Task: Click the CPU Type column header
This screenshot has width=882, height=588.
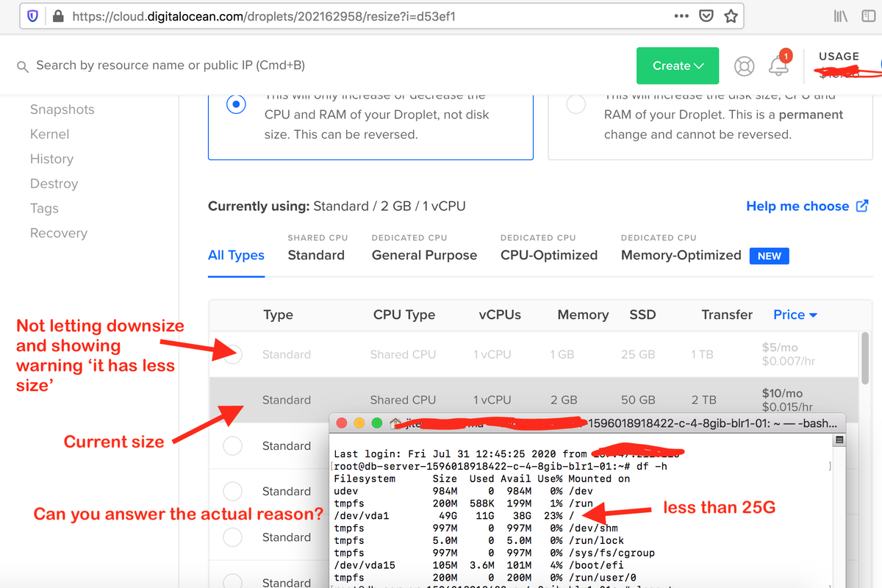Action: (404, 315)
